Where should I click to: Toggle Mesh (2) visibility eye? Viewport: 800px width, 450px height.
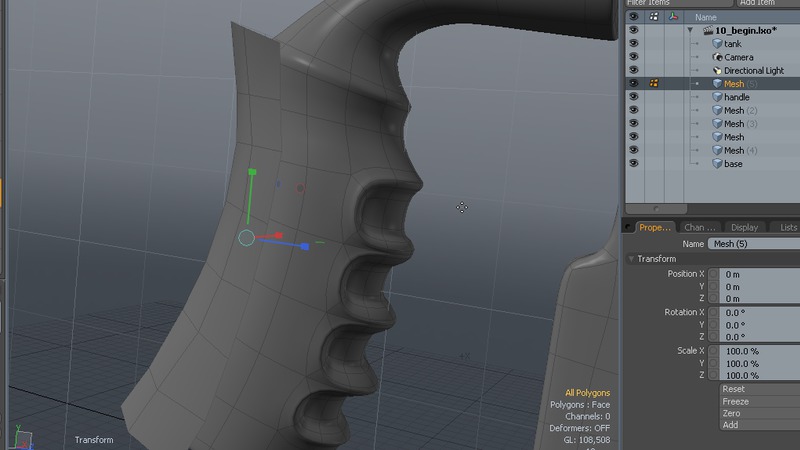634,110
